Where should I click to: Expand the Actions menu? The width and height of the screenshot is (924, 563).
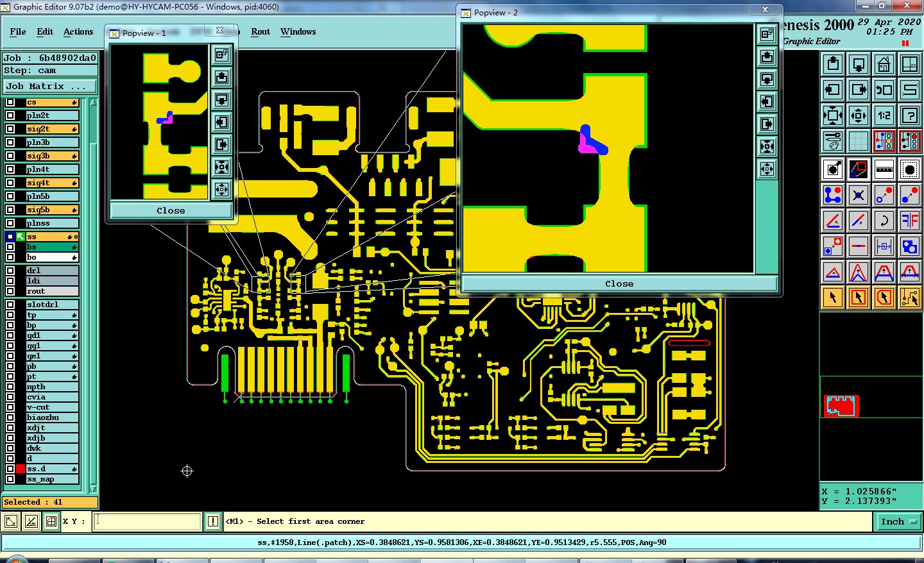click(78, 31)
